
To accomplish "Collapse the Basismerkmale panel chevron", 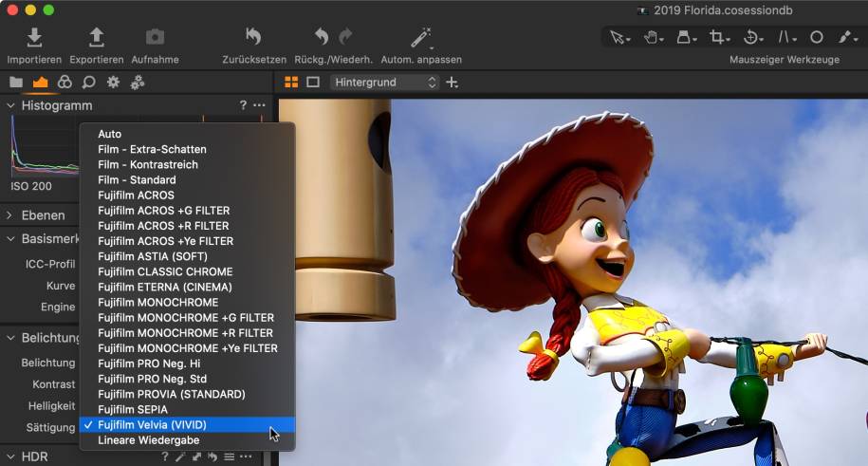I will point(10,239).
